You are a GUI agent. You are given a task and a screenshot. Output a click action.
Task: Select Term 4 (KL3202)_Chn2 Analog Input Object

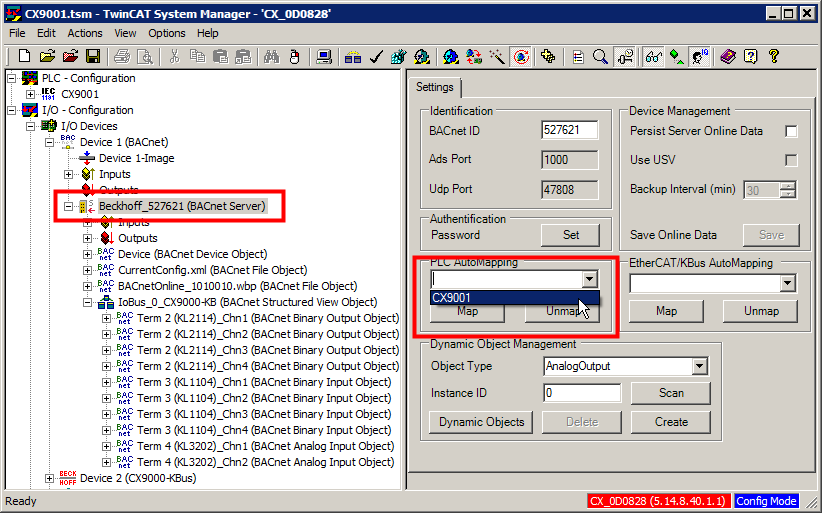tap(265, 462)
